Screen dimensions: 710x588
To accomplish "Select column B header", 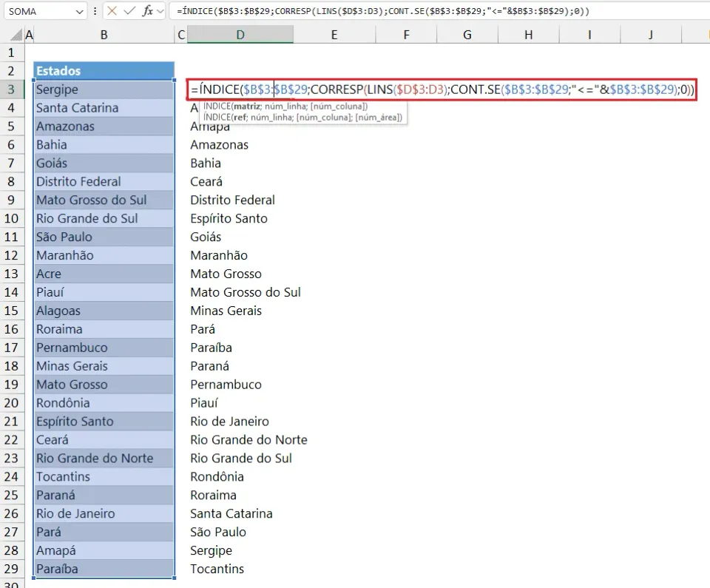I will point(104,35).
